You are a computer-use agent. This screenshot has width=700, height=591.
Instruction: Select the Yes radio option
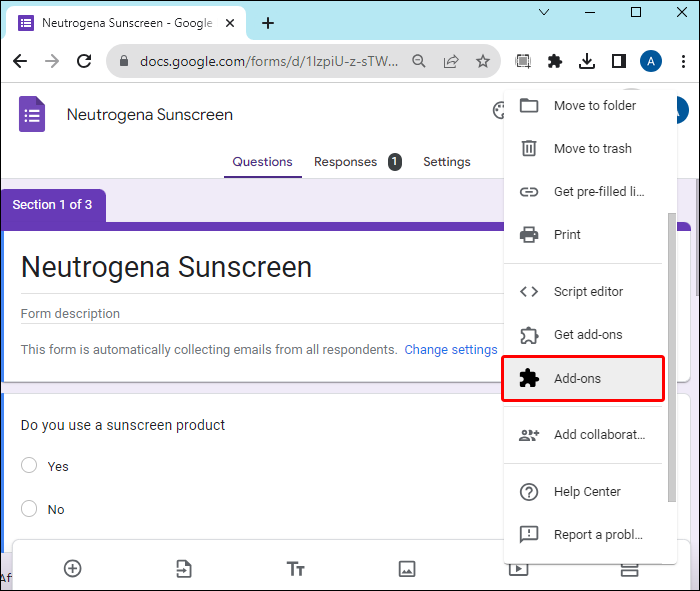click(29, 466)
